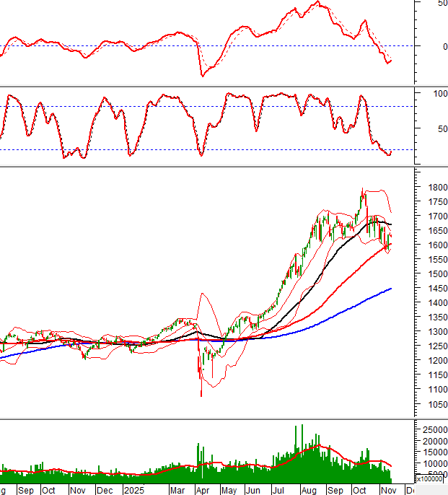Select the 15000 volume scale label
This screenshot has width=448, height=495.
click(x=431, y=452)
